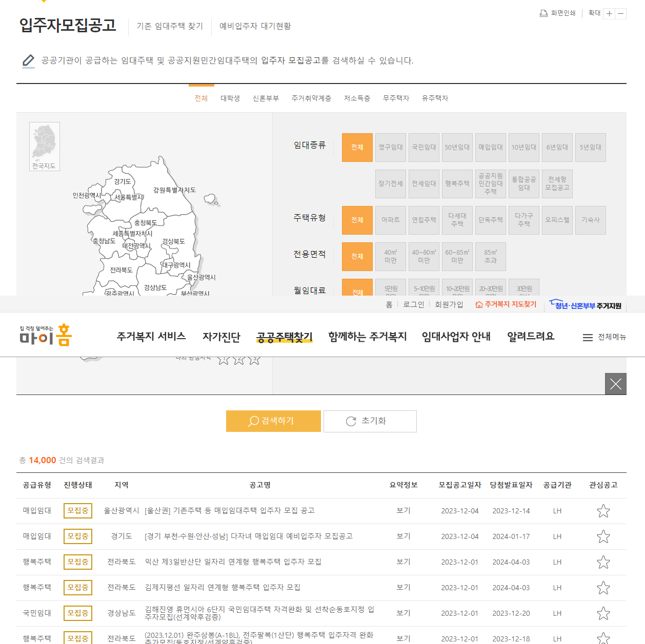Switch to the 신혼부부 tab
Viewport: 645px width, 644px height.
tap(266, 98)
